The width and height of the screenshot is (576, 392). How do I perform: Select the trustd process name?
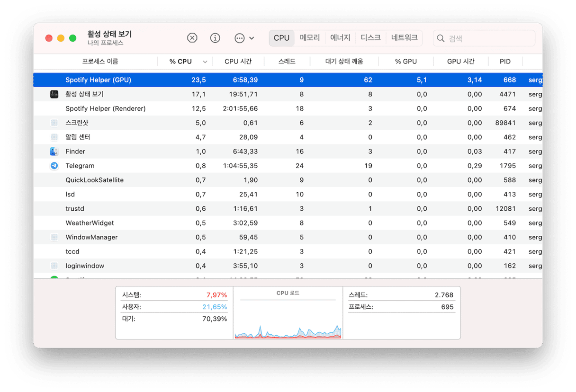pyautogui.click(x=75, y=209)
